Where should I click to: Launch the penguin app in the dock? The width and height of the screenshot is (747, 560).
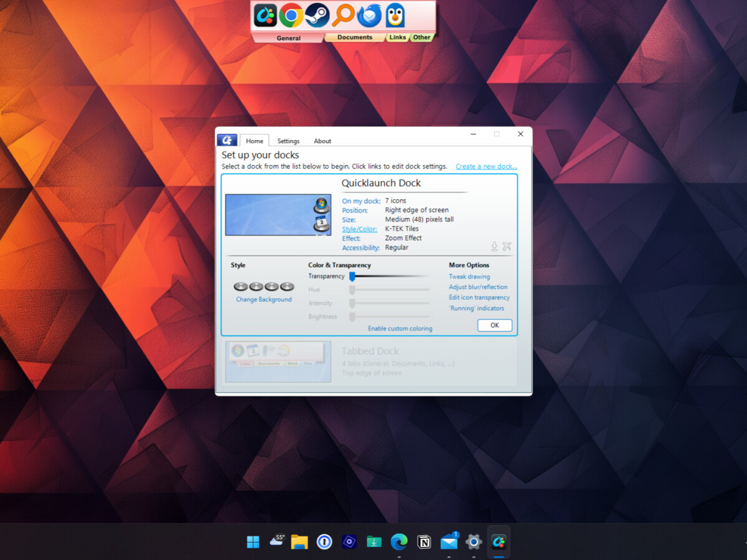pyautogui.click(x=395, y=15)
